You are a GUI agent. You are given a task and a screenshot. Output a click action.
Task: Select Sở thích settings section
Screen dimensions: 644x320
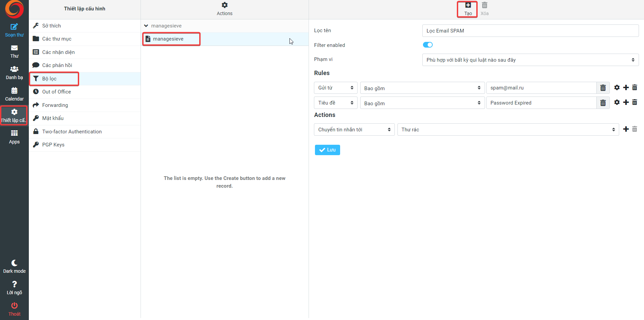click(85, 26)
